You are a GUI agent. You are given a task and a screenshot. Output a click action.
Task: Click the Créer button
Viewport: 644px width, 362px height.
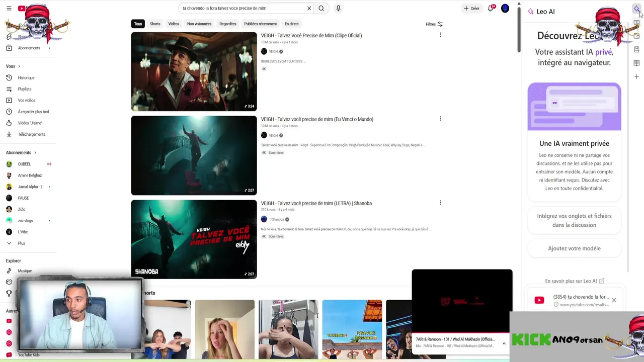pos(471,8)
